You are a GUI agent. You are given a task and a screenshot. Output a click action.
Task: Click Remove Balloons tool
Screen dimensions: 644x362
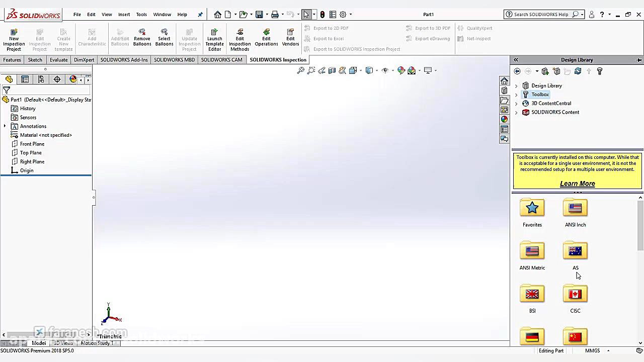coord(142,37)
